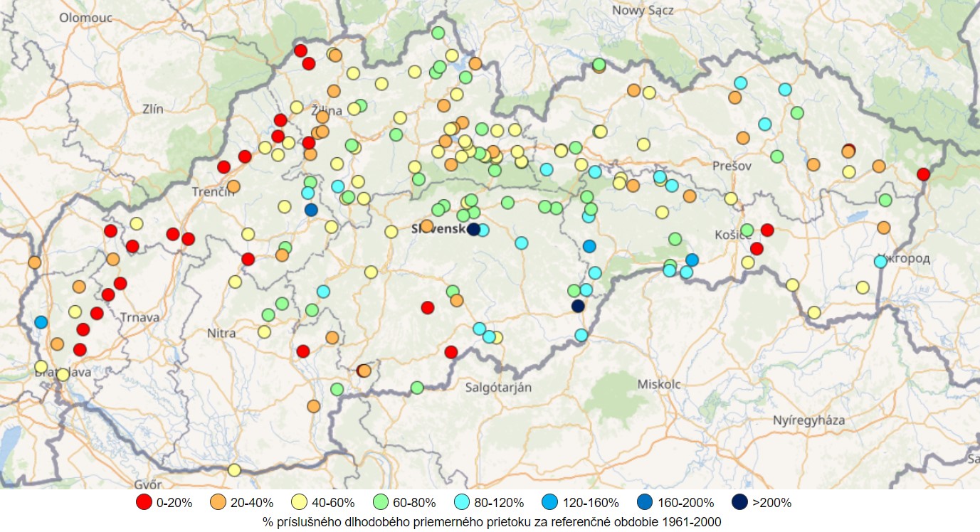Viewport: 980px width, 532px height.
Task: Click the 120-160% legend circle
Action: [551, 502]
